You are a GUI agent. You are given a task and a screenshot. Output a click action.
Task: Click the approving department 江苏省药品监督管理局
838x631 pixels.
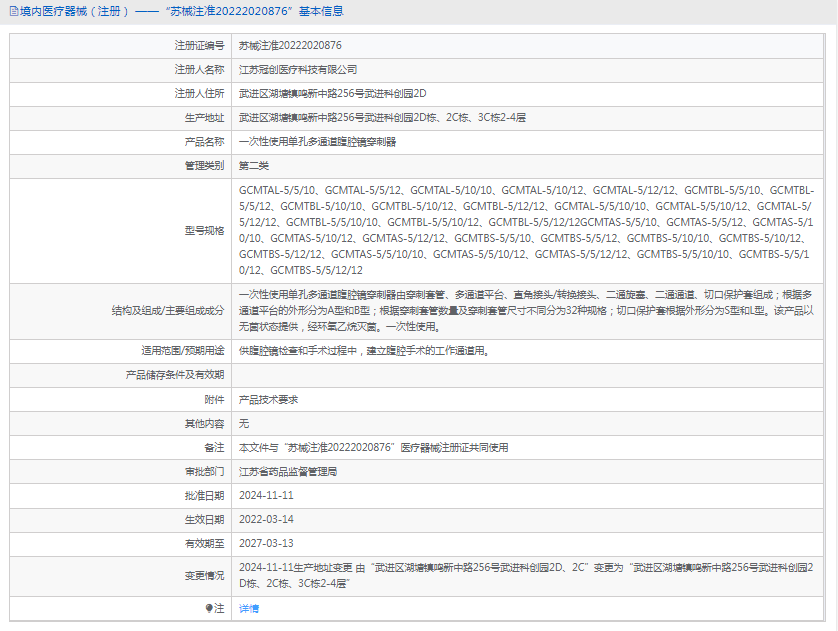288,472
